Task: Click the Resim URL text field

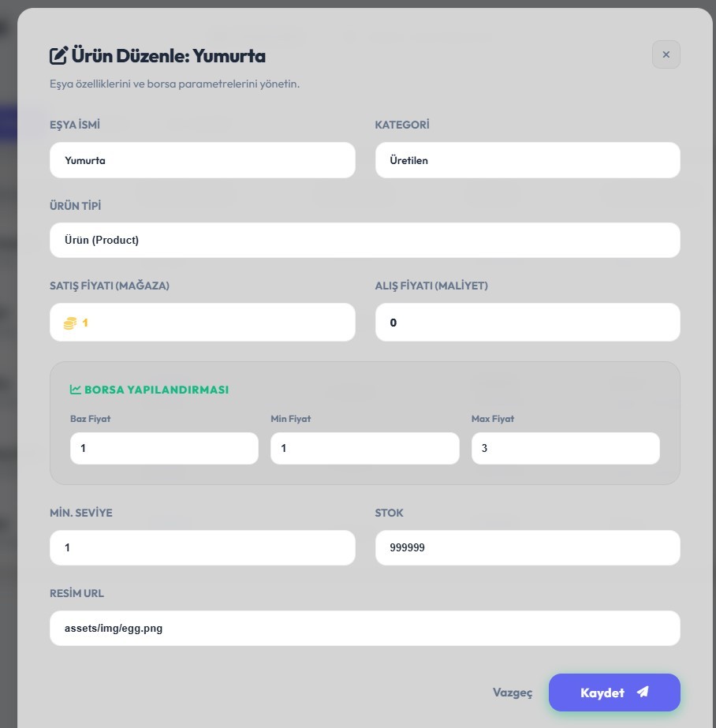Action: [x=364, y=629]
